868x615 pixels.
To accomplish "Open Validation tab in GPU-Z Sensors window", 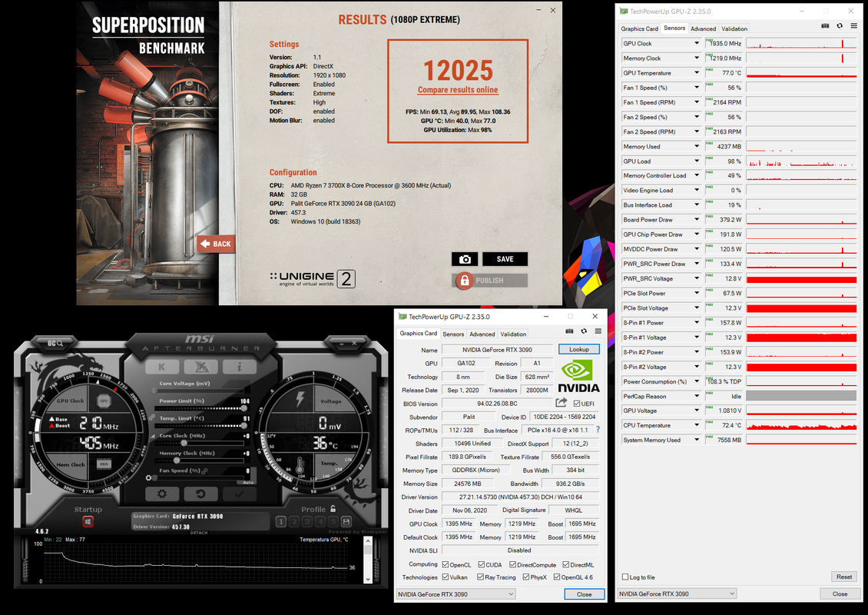I will [x=734, y=28].
